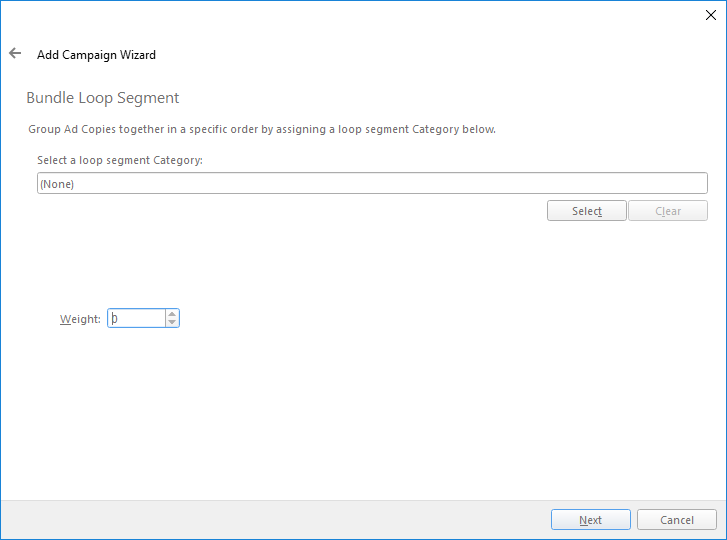This screenshot has height=540, width=727.
Task: Click the Weight label text
Action: 80,319
